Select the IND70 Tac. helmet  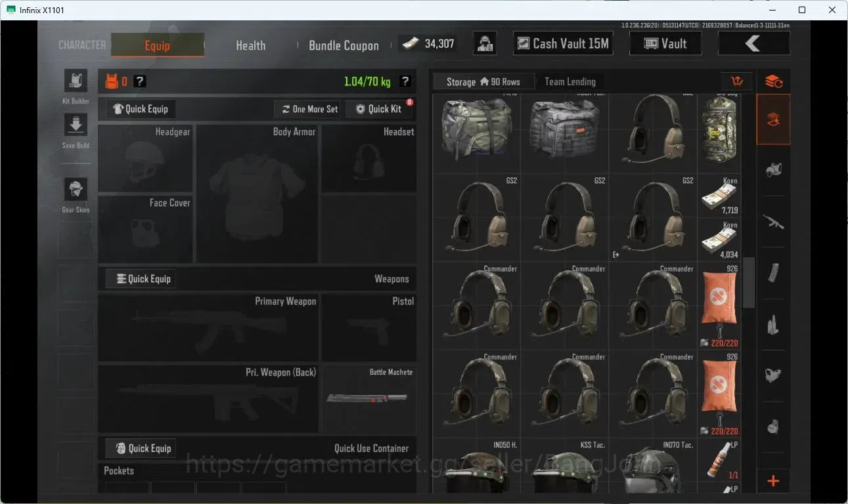653,466
